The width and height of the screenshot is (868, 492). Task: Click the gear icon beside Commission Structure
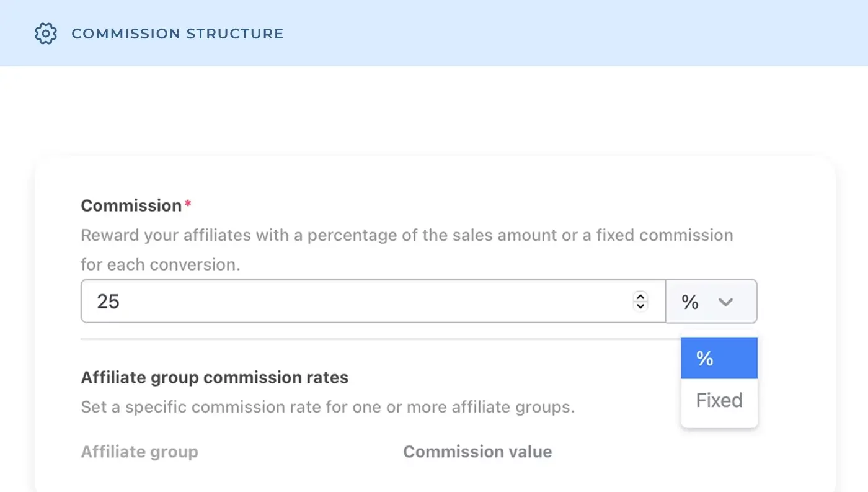(x=46, y=34)
